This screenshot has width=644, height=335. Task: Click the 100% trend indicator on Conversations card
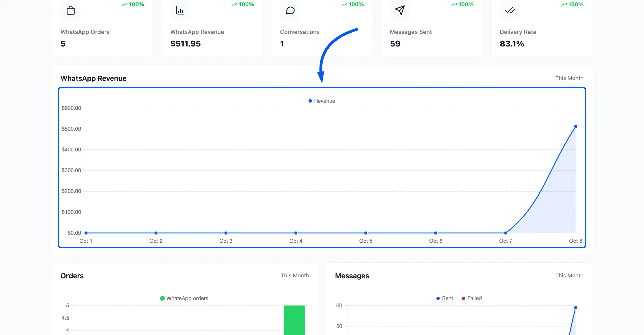(352, 4)
